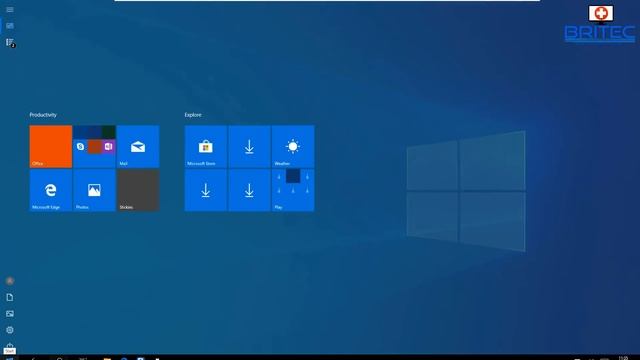Expand the Start menu hamburger button

click(x=10, y=9)
